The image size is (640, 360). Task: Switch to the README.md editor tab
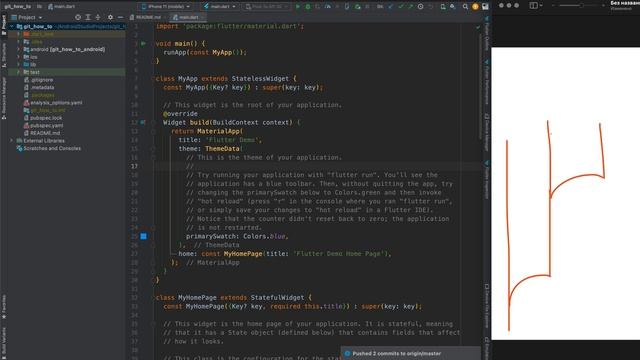tap(146, 18)
